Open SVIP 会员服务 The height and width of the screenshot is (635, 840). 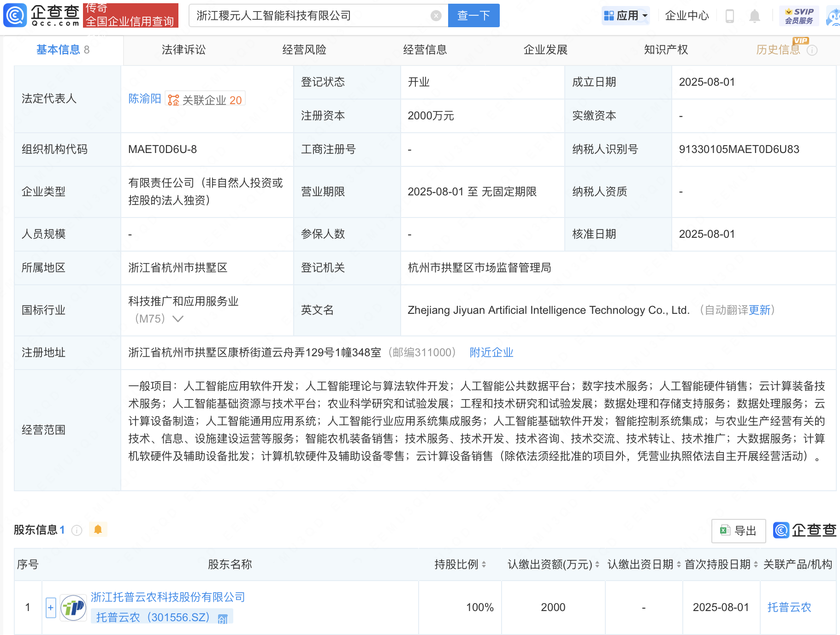pos(799,15)
